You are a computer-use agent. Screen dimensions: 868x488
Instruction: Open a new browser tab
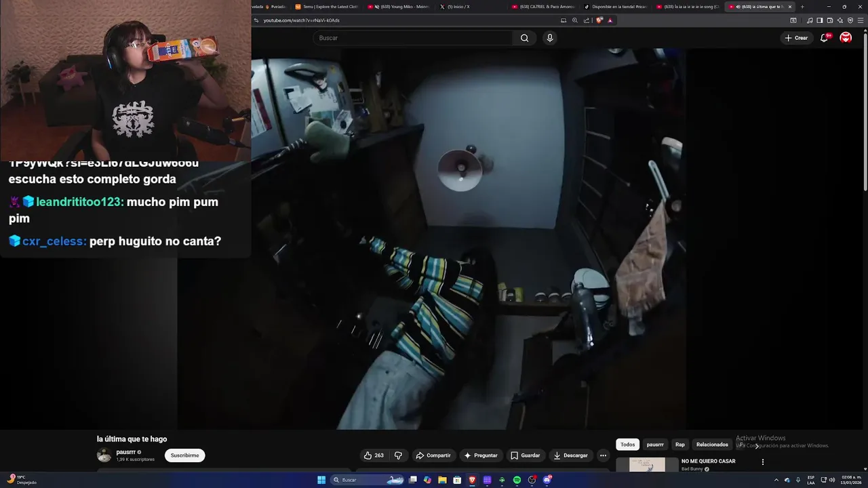[x=802, y=7]
